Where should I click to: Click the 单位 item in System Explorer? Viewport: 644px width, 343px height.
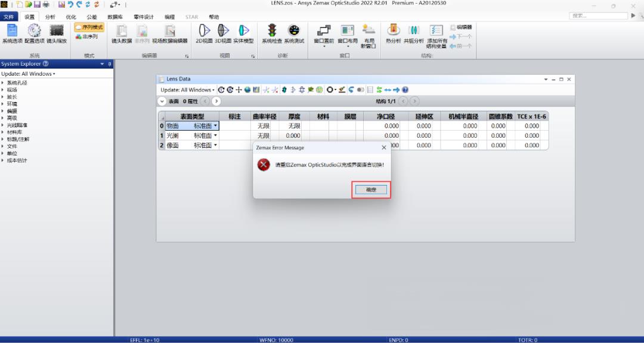pos(12,153)
